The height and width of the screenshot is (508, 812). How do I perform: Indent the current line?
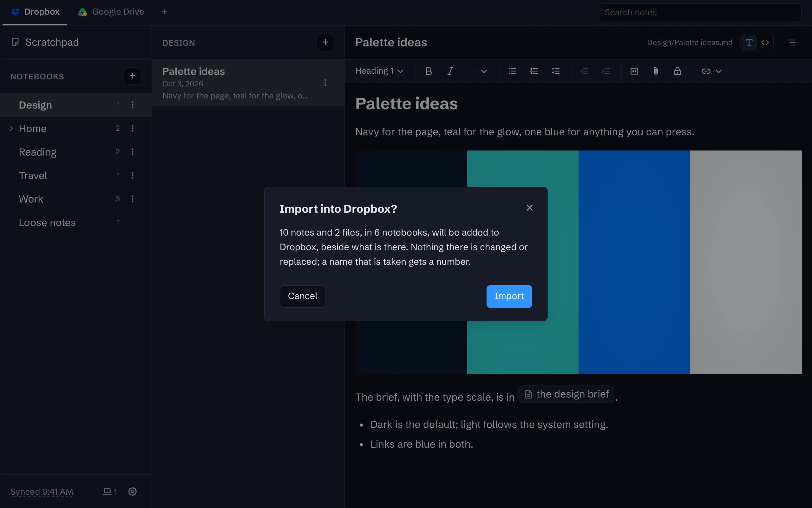[x=606, y=71]
